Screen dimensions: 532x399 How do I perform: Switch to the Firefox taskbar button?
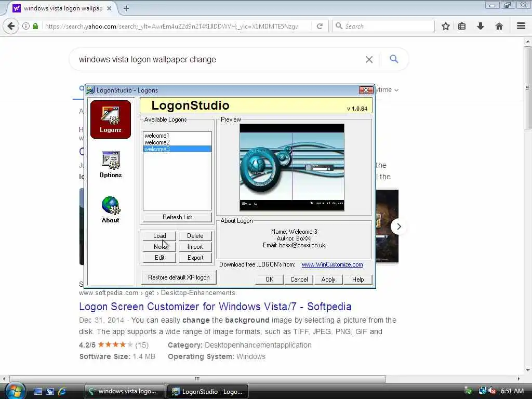(124, 391)
